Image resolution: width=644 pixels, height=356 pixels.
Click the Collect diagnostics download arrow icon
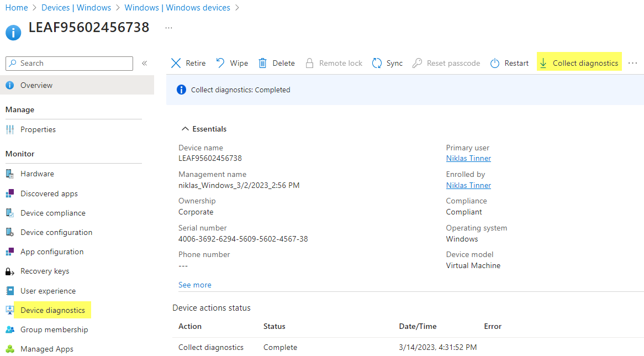point(543,63)
